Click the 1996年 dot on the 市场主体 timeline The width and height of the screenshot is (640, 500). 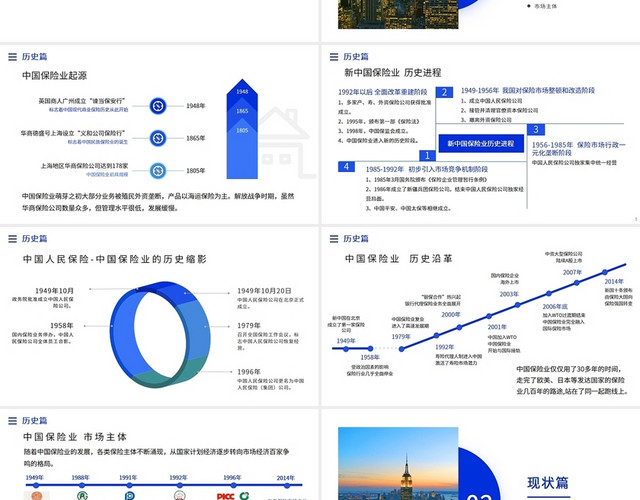pyautogui.click(x=233, y=485)
